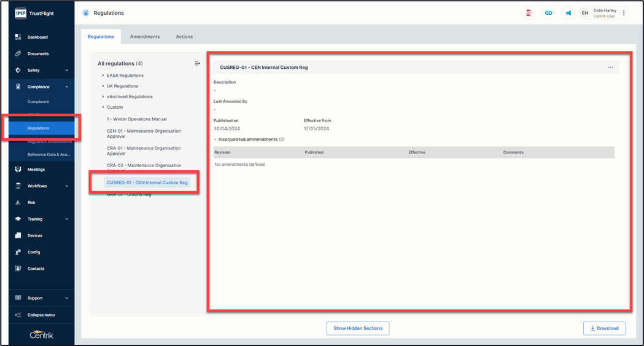The image size is (644, 346).
Task: Click the Meetings icon in sidebar
Action: click(18, 170)
